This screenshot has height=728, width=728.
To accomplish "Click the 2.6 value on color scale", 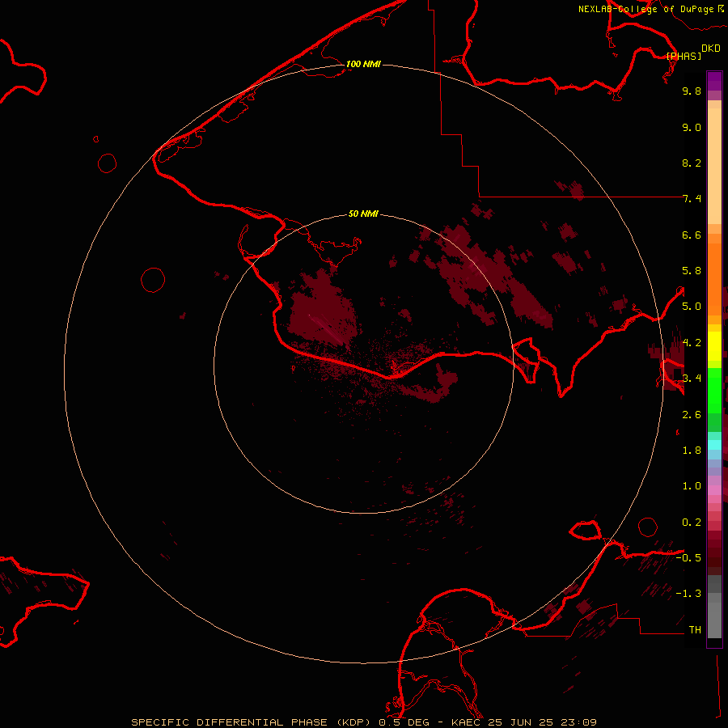I will tap(692, 415).
